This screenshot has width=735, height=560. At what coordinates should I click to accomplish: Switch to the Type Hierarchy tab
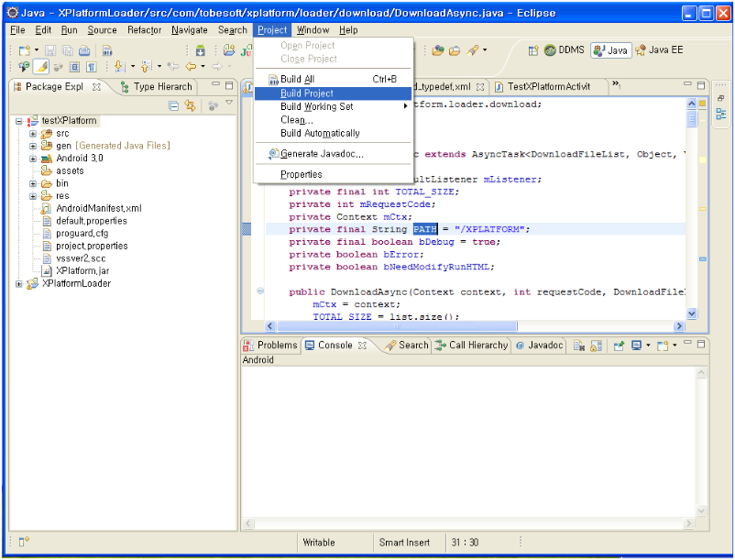[157, 87]
